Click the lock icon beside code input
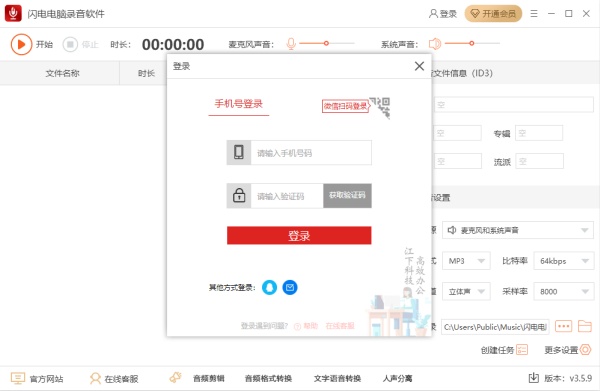This screenshot has height=391, width=600. coord(239,195)
